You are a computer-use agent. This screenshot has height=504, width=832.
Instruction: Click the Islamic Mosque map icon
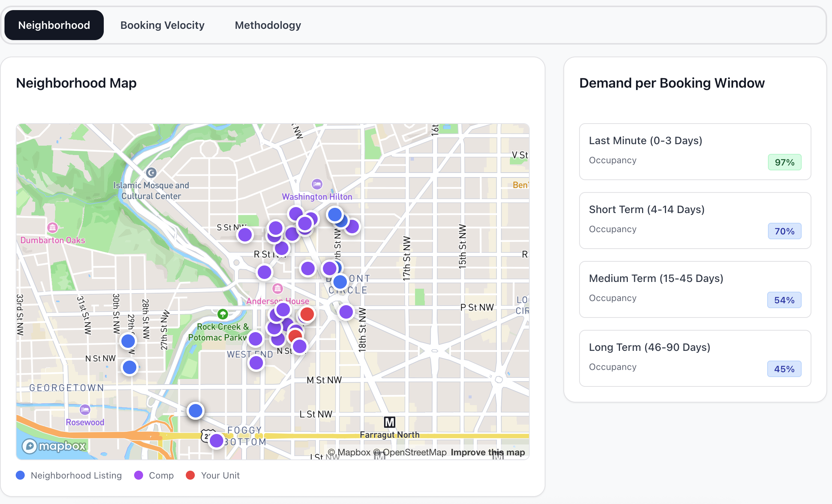coord(151,173)
